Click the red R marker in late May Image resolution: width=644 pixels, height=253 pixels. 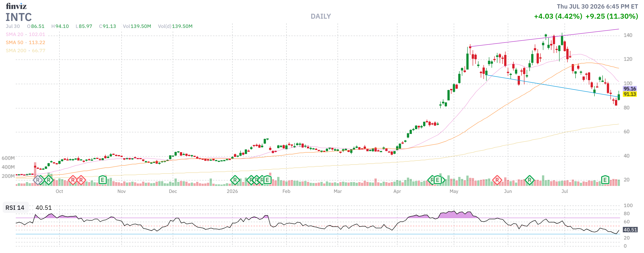497,180
